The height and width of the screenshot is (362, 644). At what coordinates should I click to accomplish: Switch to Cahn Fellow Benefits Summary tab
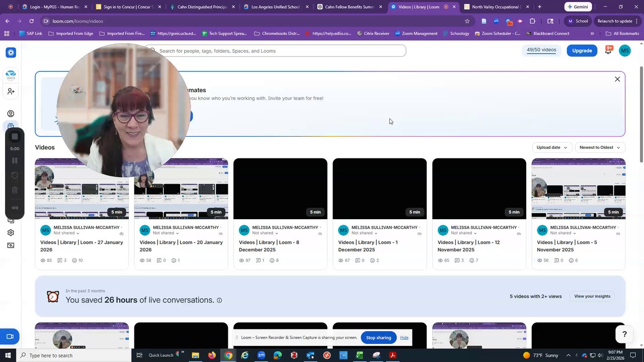click(x=348, y=7)
